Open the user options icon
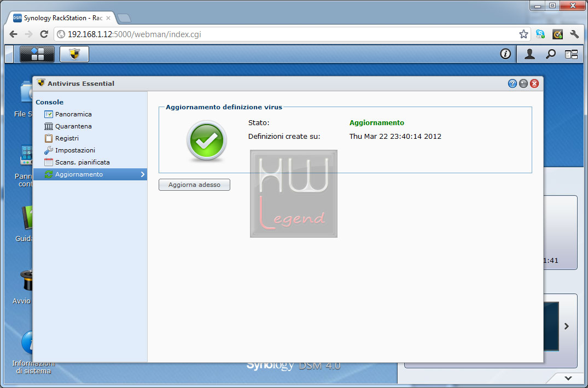This screenshot has width=588, height=388. pyautogui.click(x=529, y=54)
